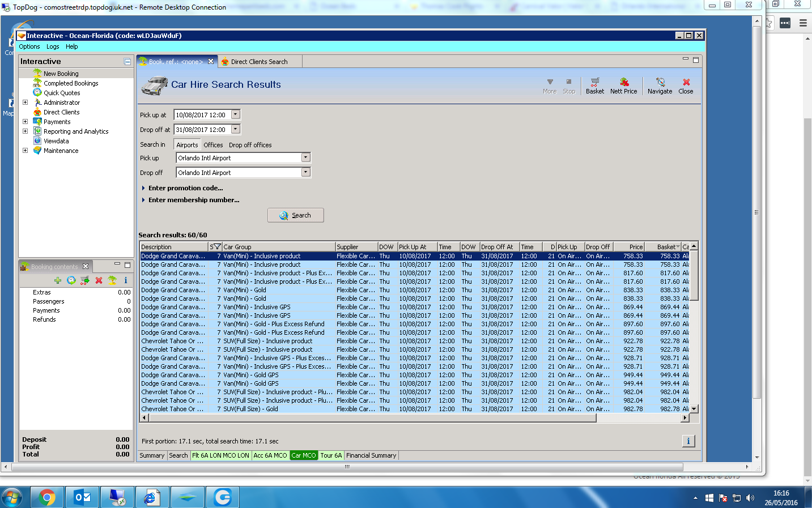Click the red X icon in Booking contents toolbar

click(99, 280)
